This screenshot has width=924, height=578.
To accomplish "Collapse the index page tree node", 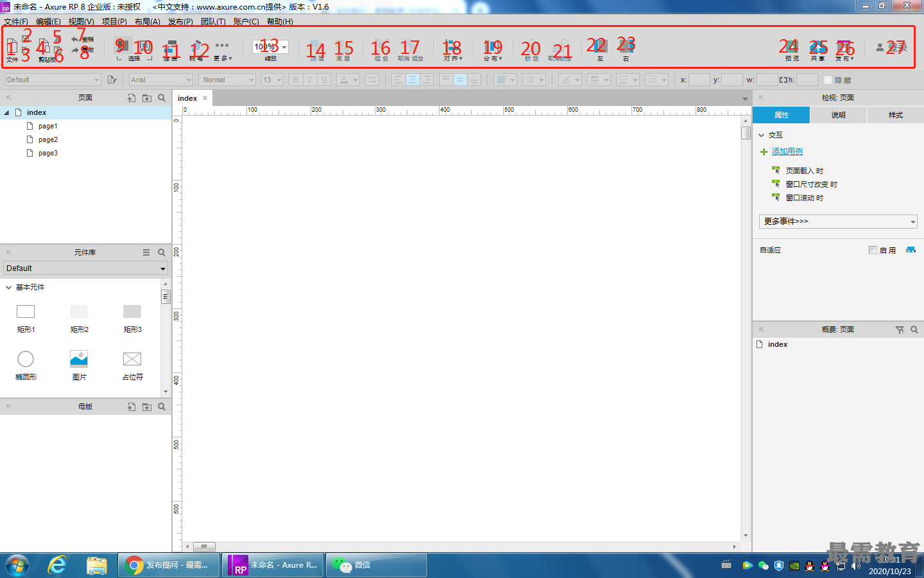I will 6,112.
